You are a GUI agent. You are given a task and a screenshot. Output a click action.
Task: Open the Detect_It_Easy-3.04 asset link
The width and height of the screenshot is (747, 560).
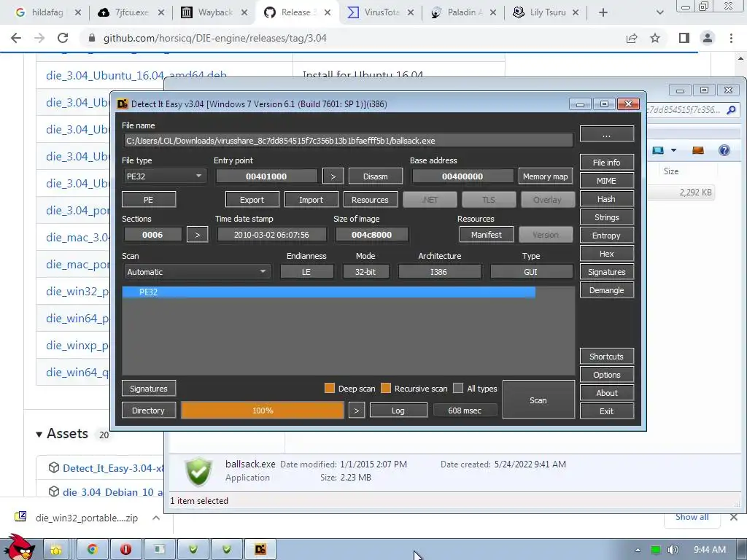pos(113,468)
